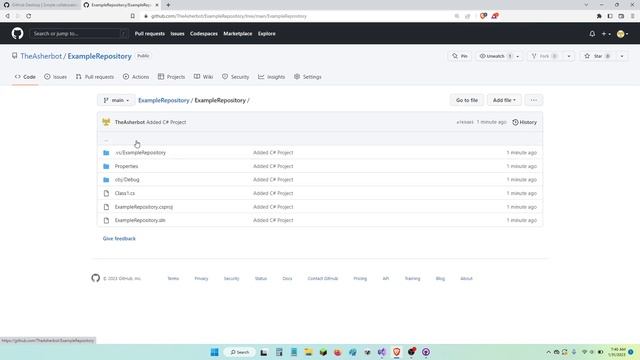Click the file icon beside Class1.cs

(x=106, y=193)
